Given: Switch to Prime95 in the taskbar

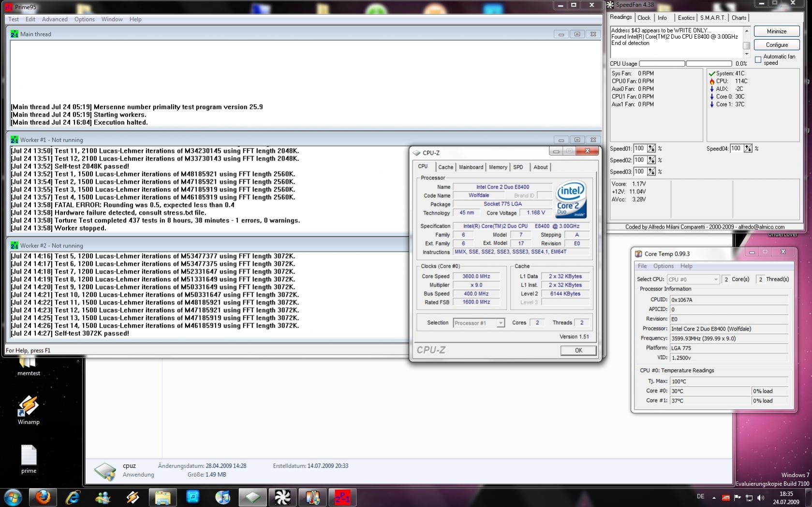Looking at the screenshot, I should click(342, 497).
